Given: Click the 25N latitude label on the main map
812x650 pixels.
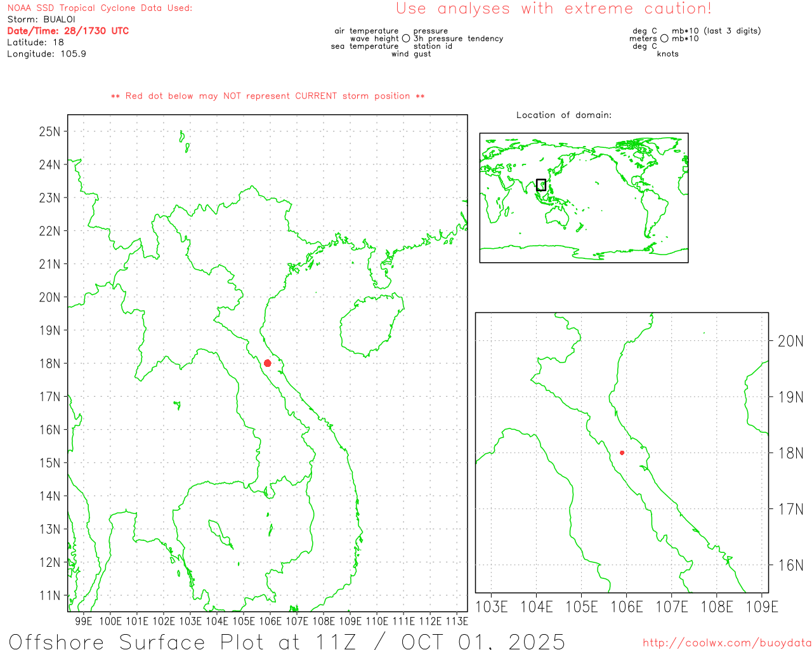Looking at the screenshot, I should [x=49, y=132].
